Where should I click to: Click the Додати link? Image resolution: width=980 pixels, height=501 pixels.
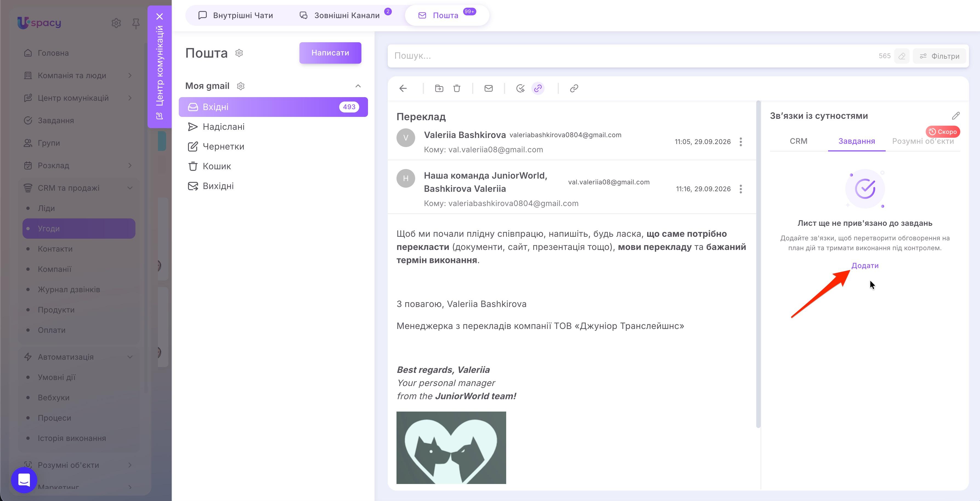pyautogui.click(x=865, y=265)
